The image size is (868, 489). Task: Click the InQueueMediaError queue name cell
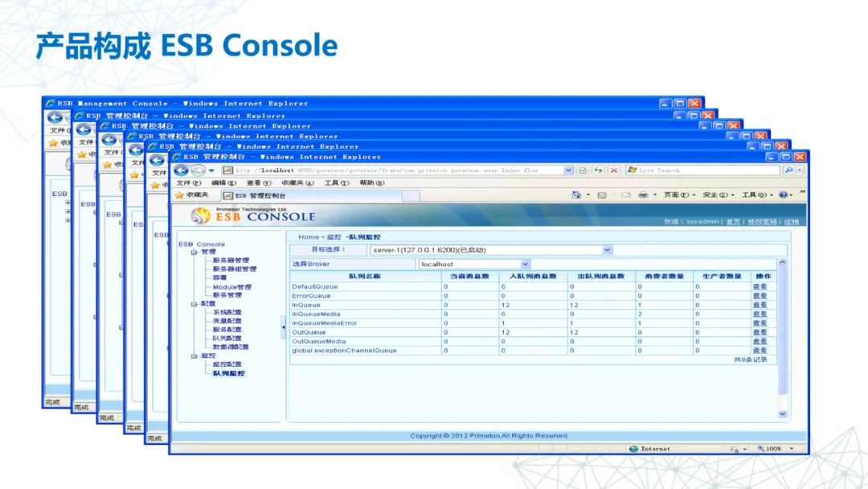point(366,323)
